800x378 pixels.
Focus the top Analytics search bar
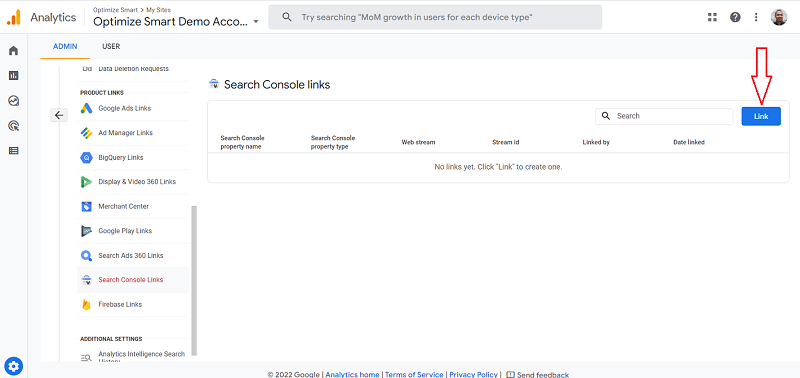click(x=435, y=17)
